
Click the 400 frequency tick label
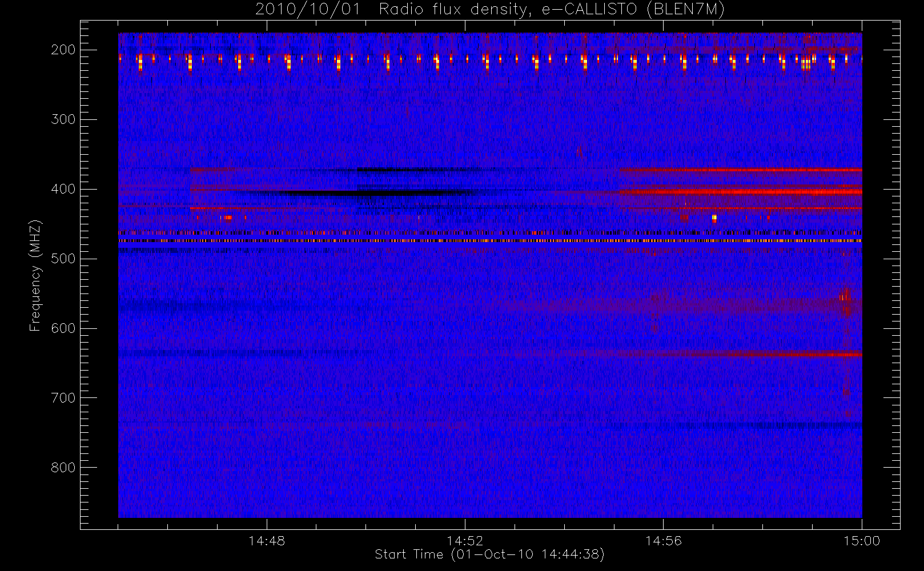point(63,189)
